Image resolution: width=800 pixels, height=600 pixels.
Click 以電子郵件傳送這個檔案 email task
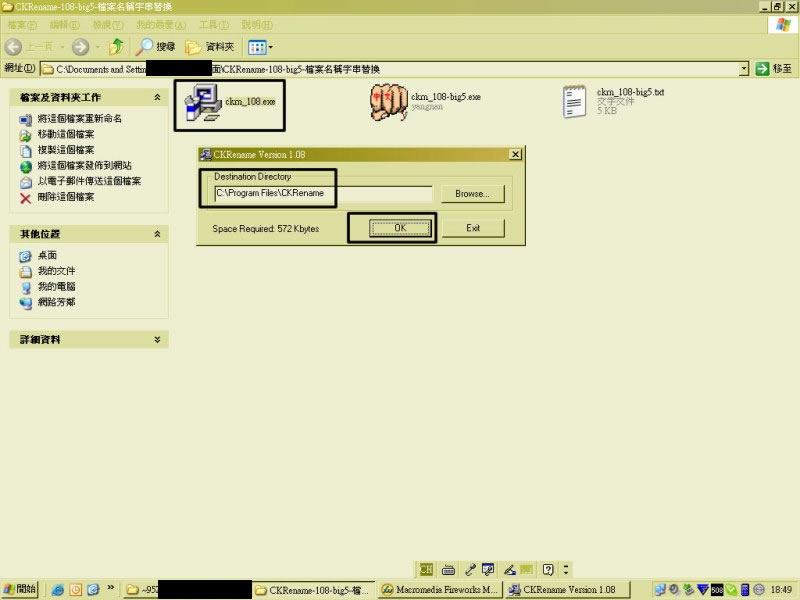point(89,181)
